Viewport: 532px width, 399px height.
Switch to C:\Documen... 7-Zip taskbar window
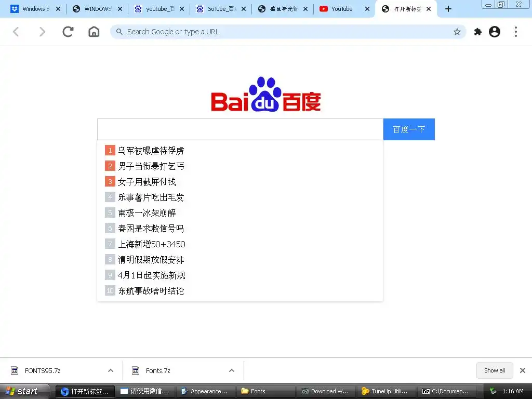447,391
